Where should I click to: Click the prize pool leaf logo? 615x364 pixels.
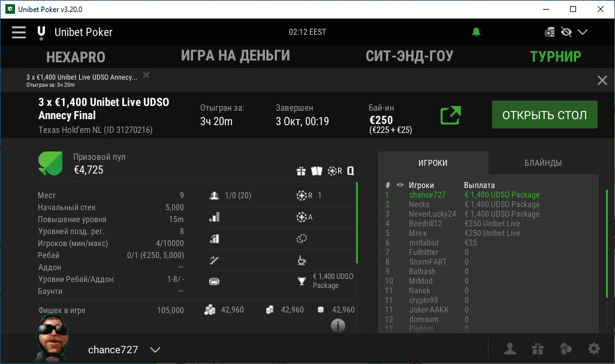coord(50,163)
